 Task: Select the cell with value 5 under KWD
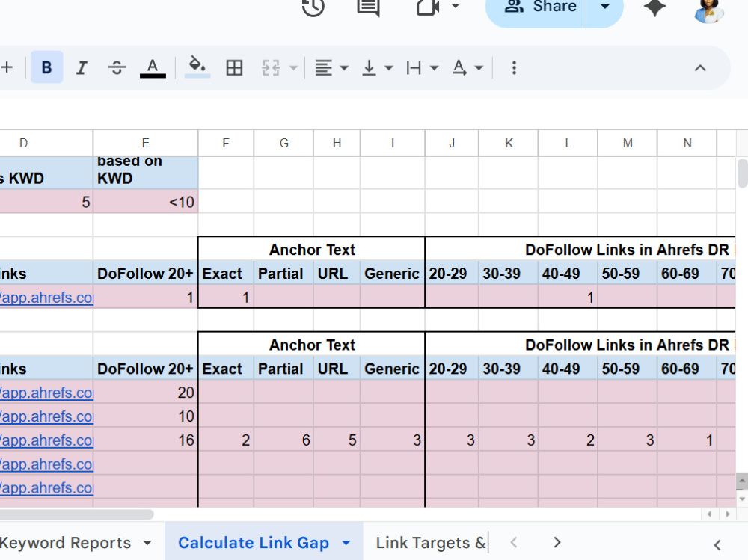[x=46, y=202]
